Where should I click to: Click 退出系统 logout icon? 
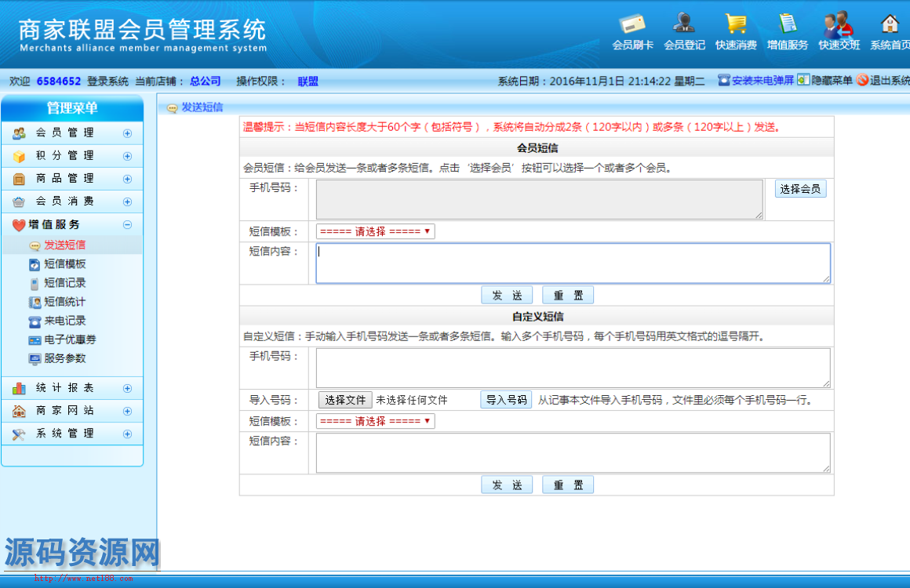click(x=862, y=80)
